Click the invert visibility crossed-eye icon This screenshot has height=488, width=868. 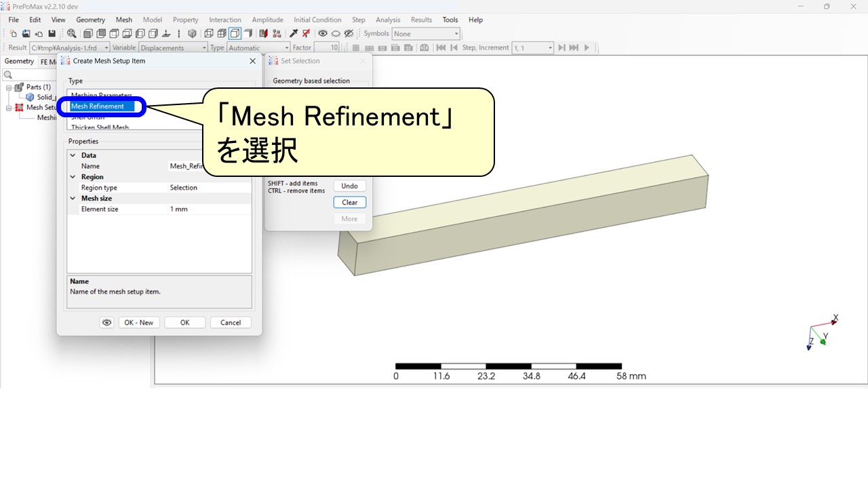click(x=349, y=33)
